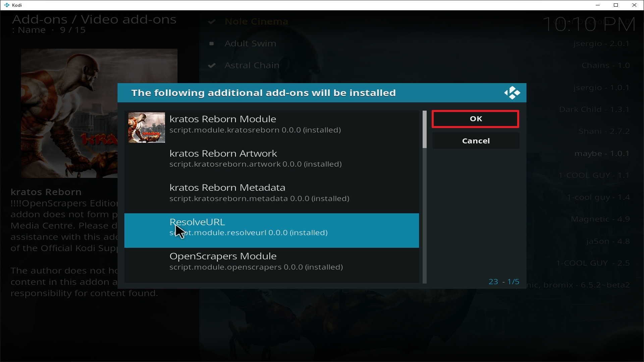The width and height of the screenshot is (644, 362).
Task: Click the checkmark icon beside Nole Cinema
Action: [x=212, y=22]
